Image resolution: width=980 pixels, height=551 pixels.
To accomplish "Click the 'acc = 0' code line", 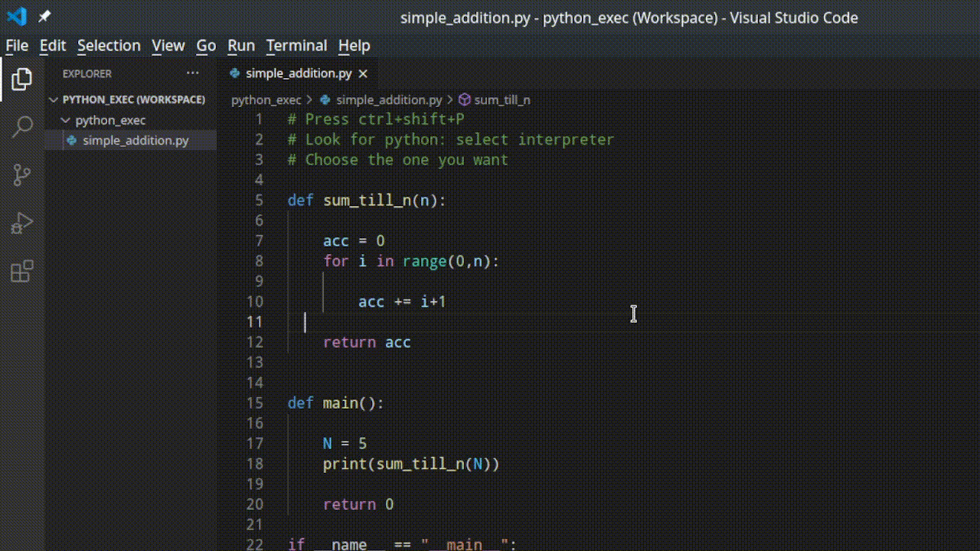I will click(x=354, y=240).
